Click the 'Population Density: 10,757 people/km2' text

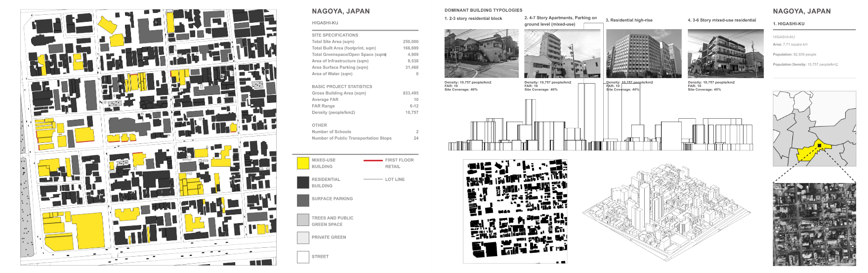[x=805, y=64]
